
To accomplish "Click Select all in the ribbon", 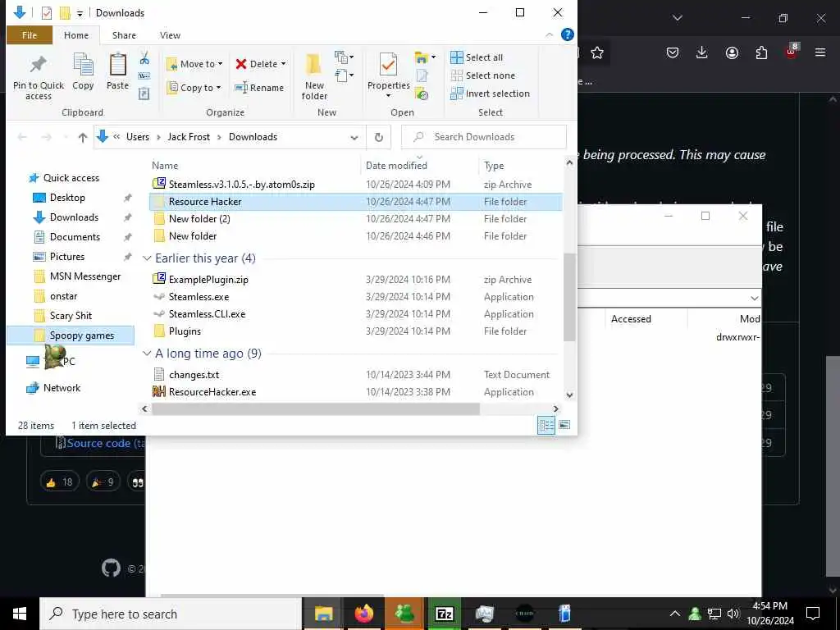I will click(x=477, y=57).
